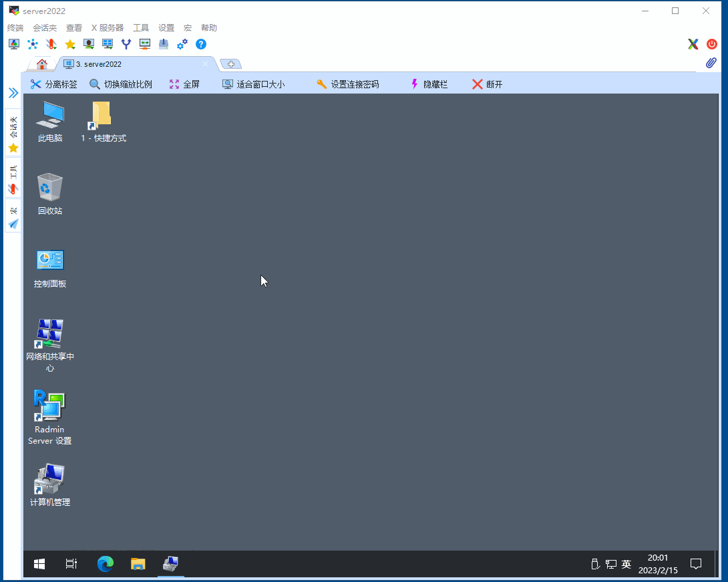Select 控制面板 desktop icon
The width and height of the screenshot is (728, 582).
50,269
